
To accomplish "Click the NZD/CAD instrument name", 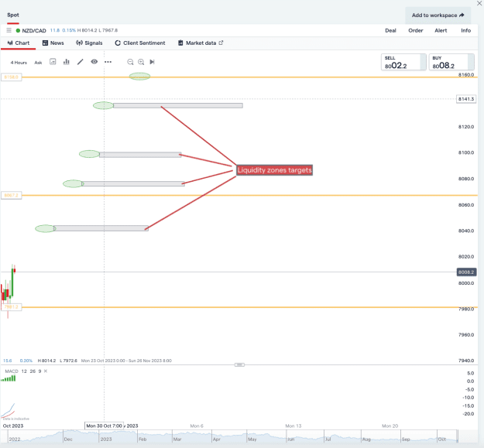I will click(x=34, y=30).
